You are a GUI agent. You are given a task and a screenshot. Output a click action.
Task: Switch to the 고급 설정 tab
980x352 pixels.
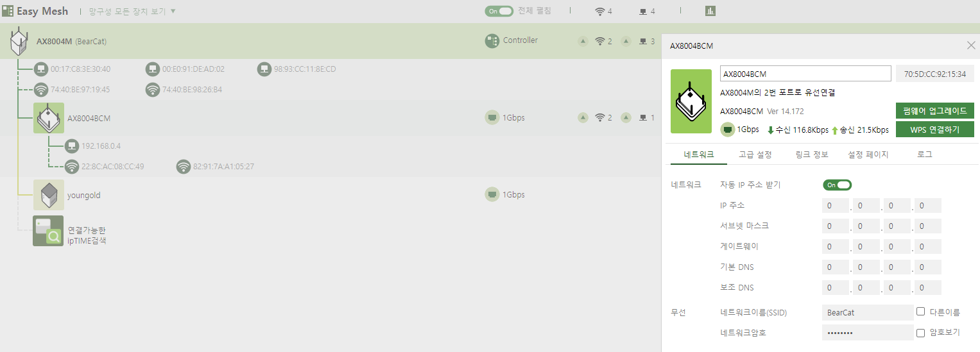coord(755,155)
